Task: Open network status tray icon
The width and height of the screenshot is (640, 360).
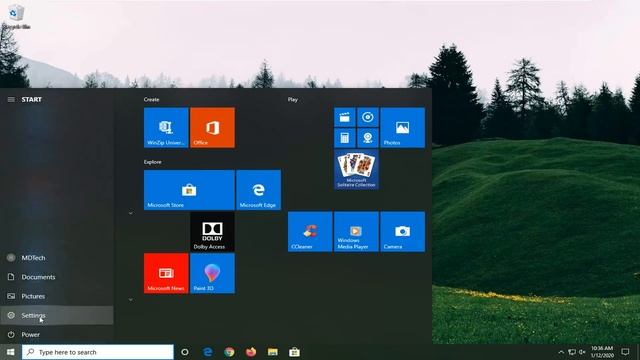Action: [572, 352]
